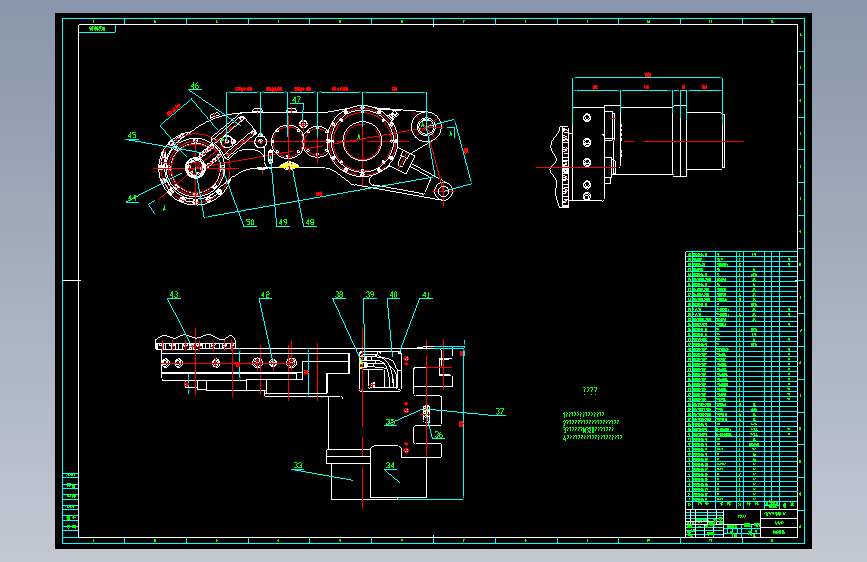Viewport: 867px width, 562px height.
Task: Select the title block at bottom right
Action: tap(742, 523)
